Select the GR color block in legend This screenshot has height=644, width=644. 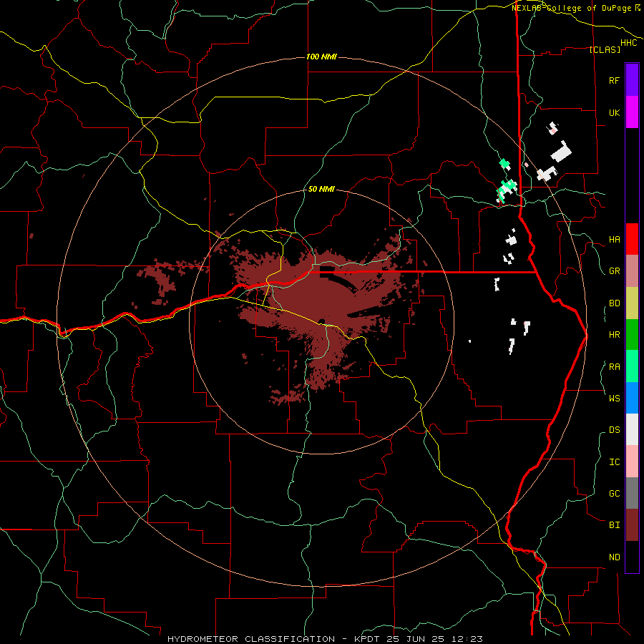click(632, 271)
